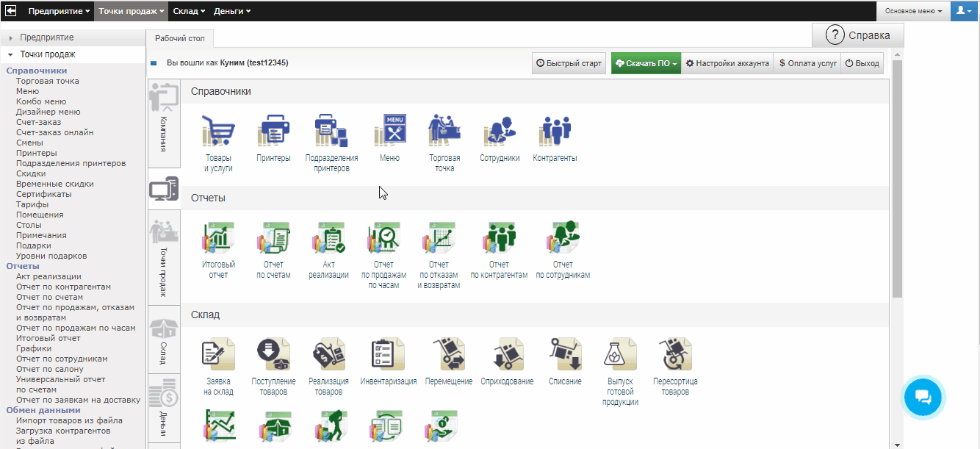The height and width of the screenshot is (449, 980).
Task: Open the Товары и услуги icon
Action: click(x=218, y=132)
